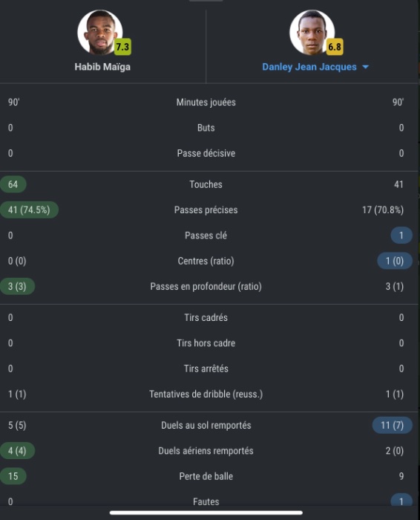420x520 pixels.
Task: Tap the home indicator bar at bottom
Action: [x=206, y=513]
